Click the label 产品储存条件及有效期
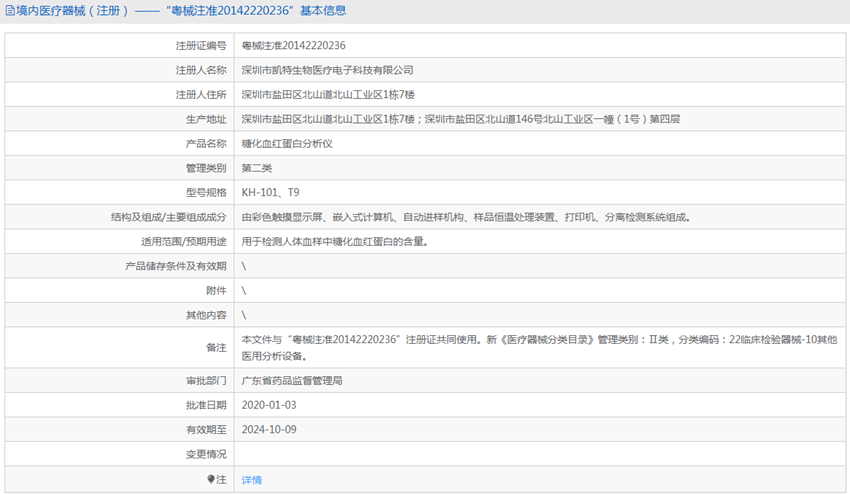This screenshot has height=495, width=850. click(176, 266)
